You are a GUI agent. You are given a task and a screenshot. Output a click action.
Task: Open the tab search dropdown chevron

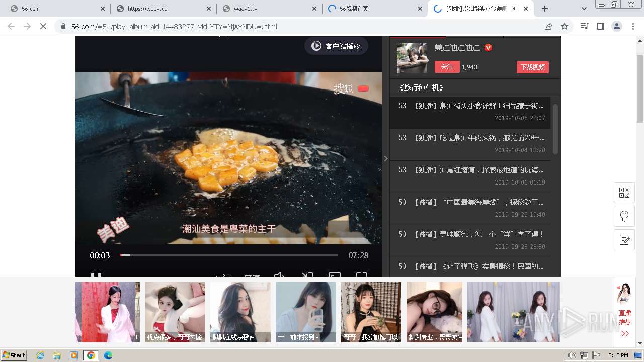[584, 9]
